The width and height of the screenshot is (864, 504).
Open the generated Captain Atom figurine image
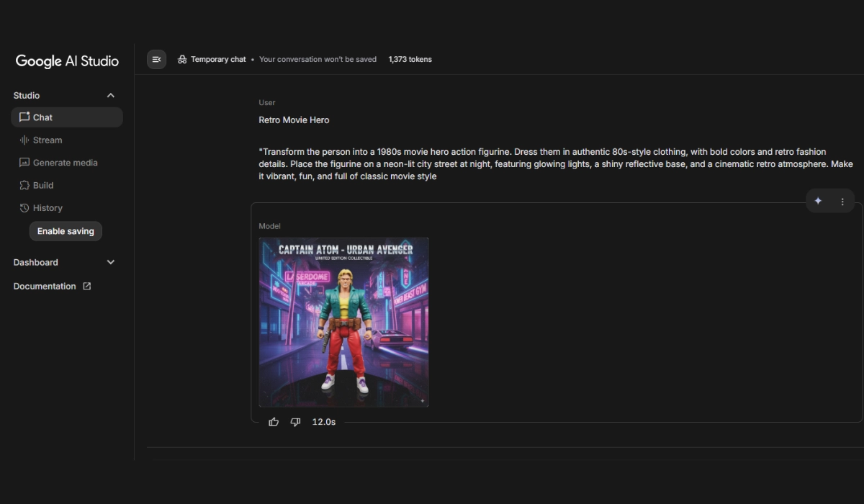pos(343,322)
